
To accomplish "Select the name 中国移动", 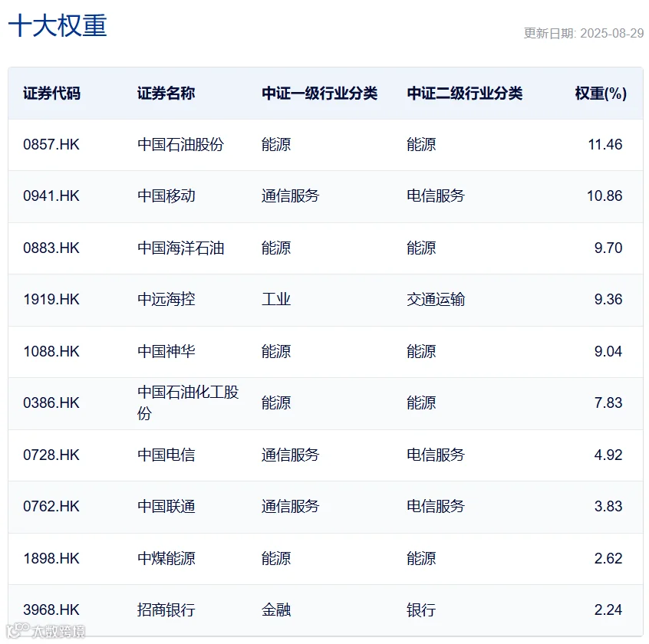I will (166, 195).
